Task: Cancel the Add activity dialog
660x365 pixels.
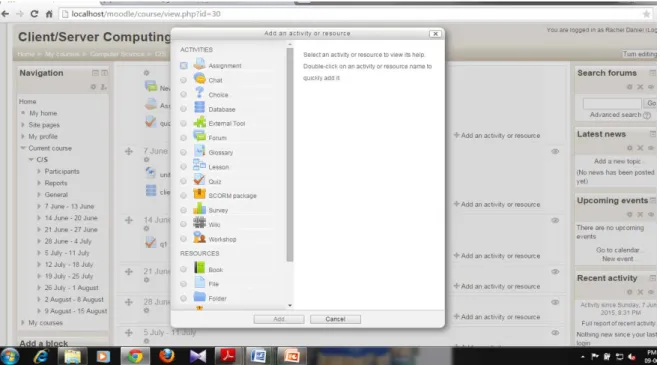Action: pyautogui.click(x=335, y=319)
